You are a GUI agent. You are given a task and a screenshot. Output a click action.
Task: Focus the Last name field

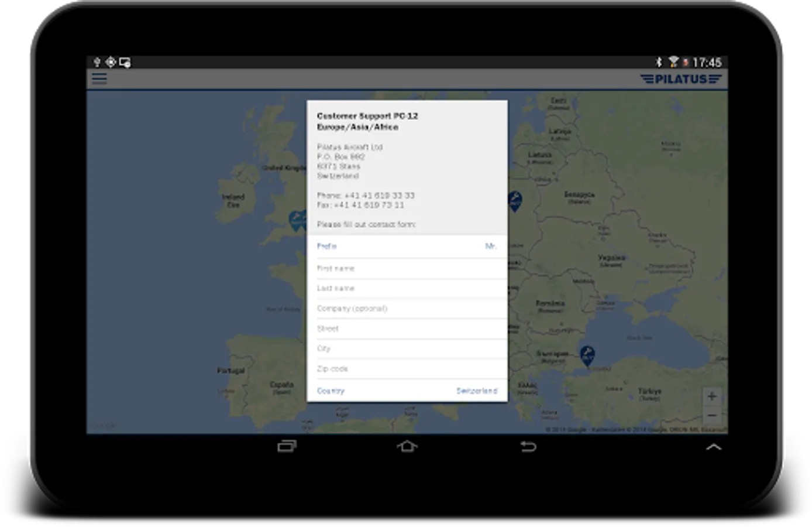407,288
